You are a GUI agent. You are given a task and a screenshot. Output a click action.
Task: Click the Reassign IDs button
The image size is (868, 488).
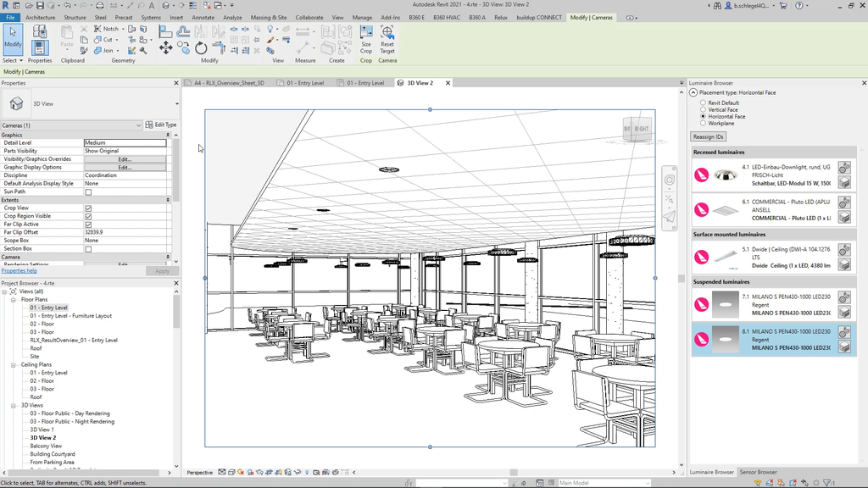point(708,136)
